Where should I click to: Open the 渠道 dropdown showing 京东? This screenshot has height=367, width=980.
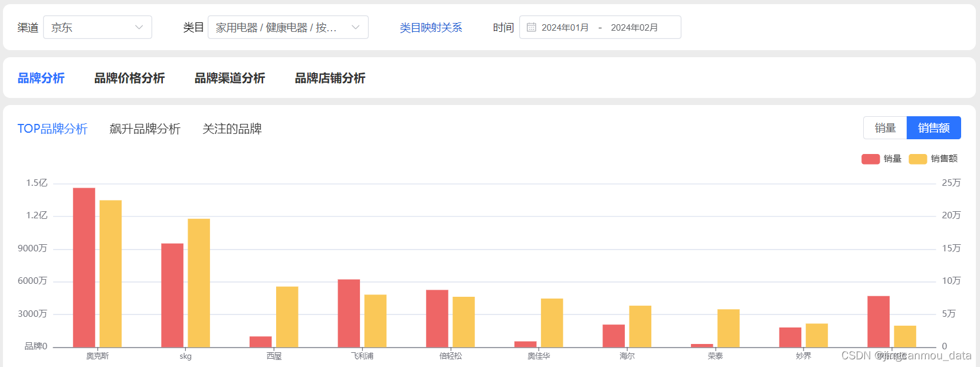tap(97, 27)
